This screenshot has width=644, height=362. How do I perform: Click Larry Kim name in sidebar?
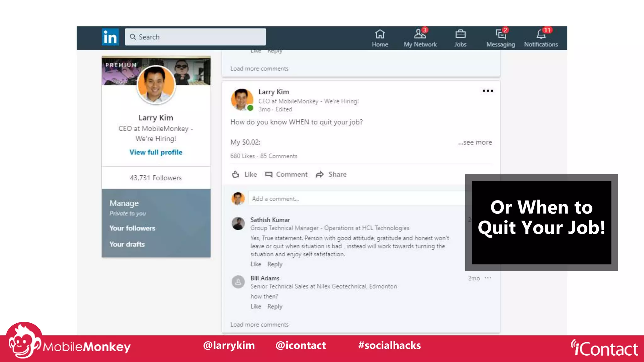(x=156, y=118)
